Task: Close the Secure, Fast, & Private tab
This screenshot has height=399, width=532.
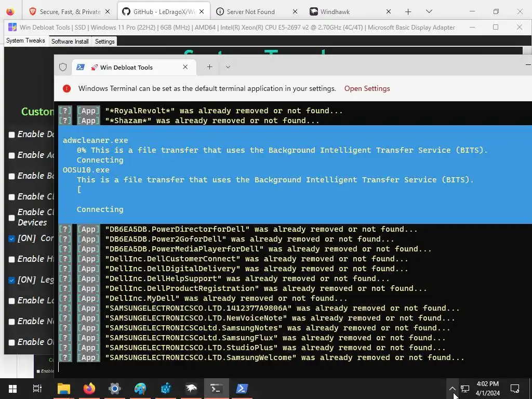Action: (108, 11)
